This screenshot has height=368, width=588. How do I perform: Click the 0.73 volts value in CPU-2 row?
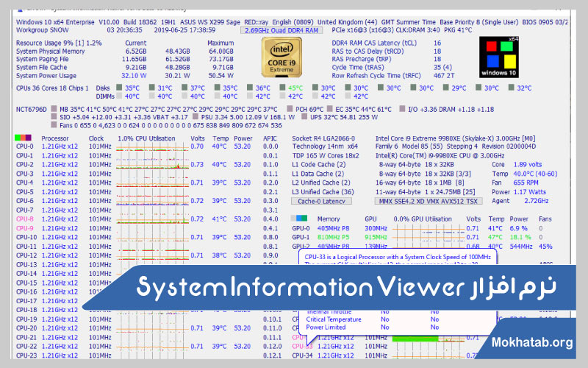tap(197, 164)
